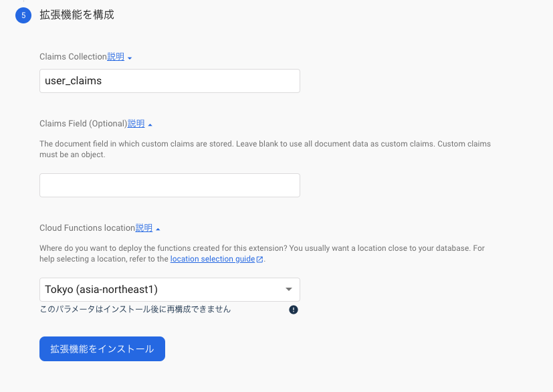This screenshot has height=392, width=553.
Task: Focus the empty Claims Field input
Action: coord(170,185)
